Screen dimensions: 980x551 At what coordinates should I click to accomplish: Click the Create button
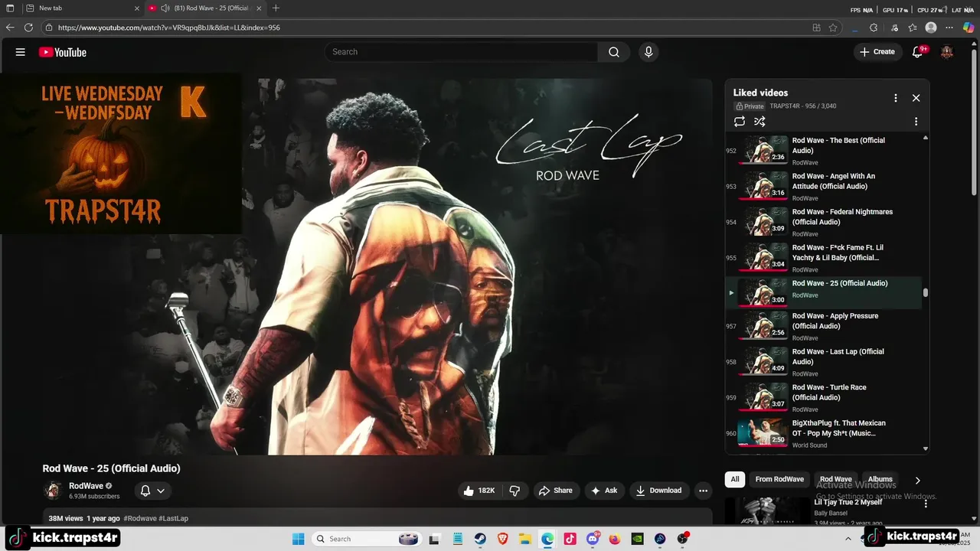tap(877, 52)
